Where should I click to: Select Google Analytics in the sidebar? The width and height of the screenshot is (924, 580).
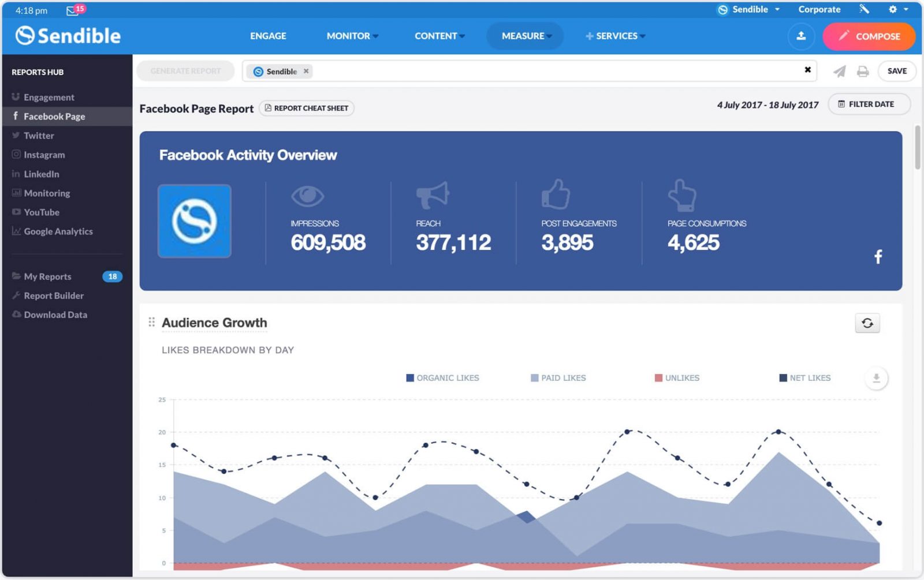58,231
